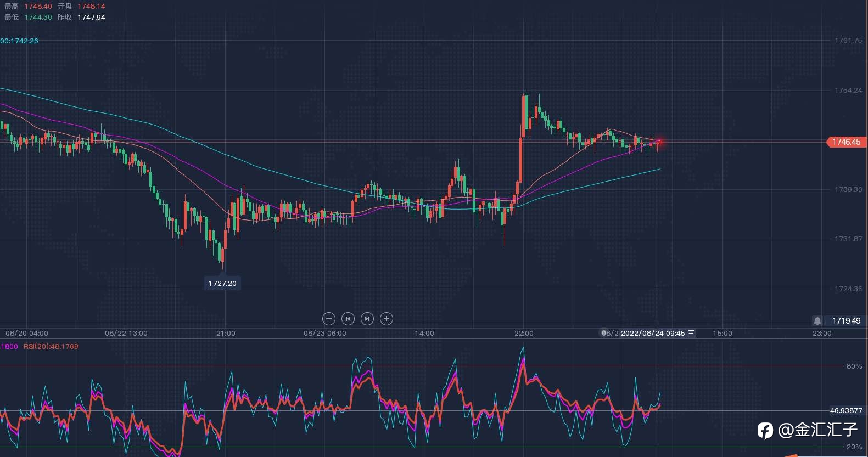Click the 46.93877 RSI value tag

[846, 410]
